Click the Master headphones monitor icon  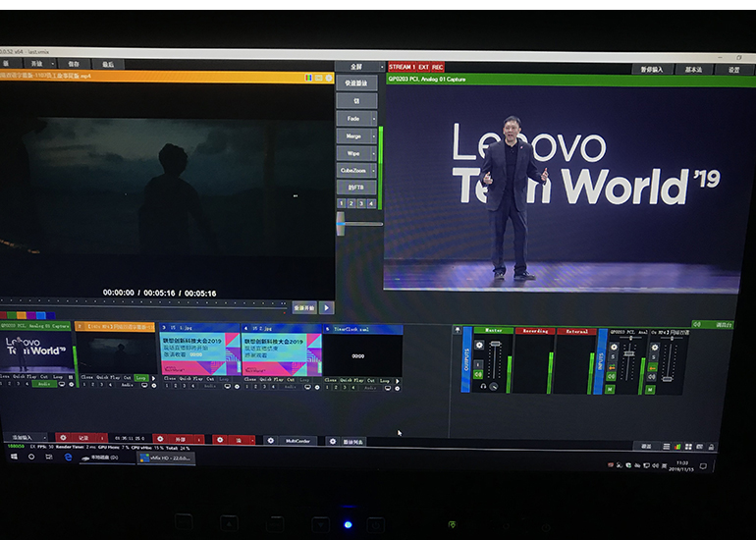[483, 386]
